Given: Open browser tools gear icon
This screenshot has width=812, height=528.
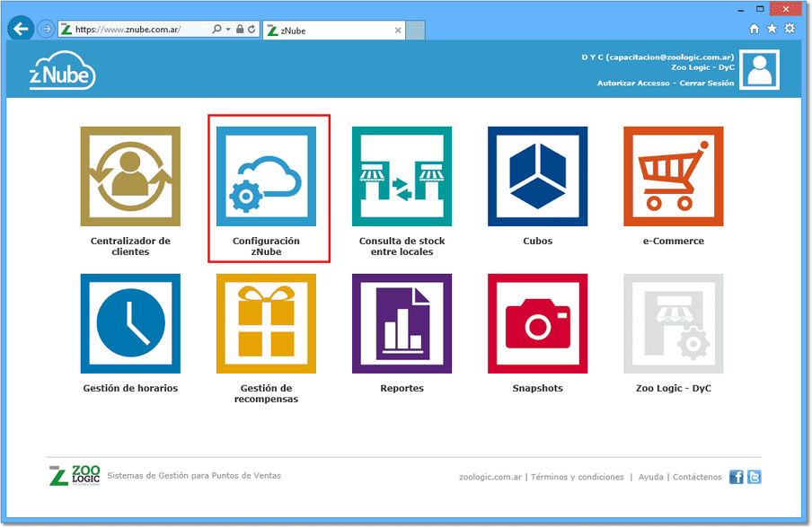Looking at the screenshot, I should pos(790,29).
